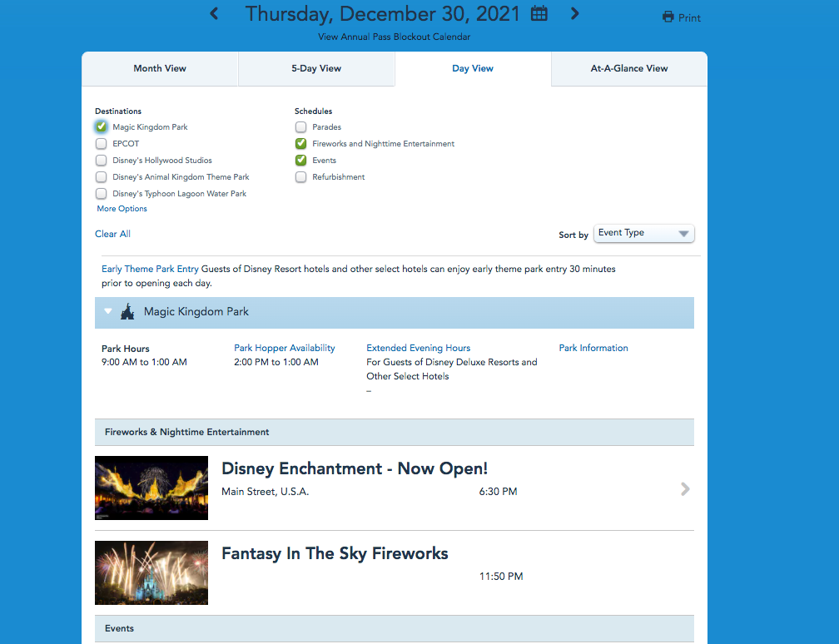839x644 pixels.
Task: Disable Fireworks and Nighttime Entertainment checkbox
Action: coord(301,144)
